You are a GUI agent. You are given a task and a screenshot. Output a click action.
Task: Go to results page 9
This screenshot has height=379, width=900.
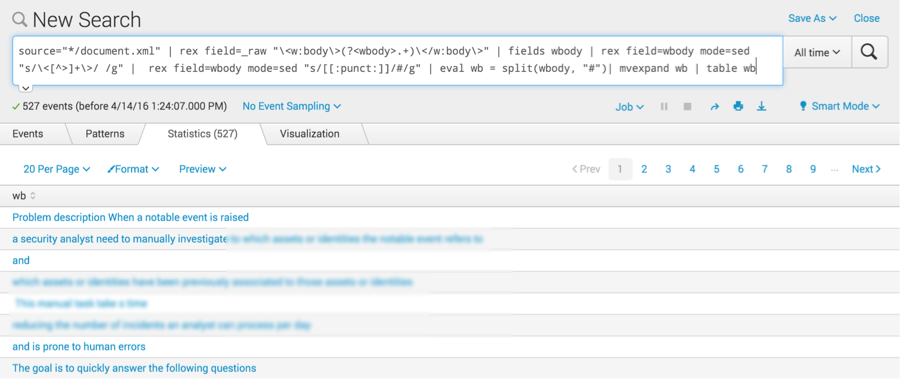coord(813,169)
